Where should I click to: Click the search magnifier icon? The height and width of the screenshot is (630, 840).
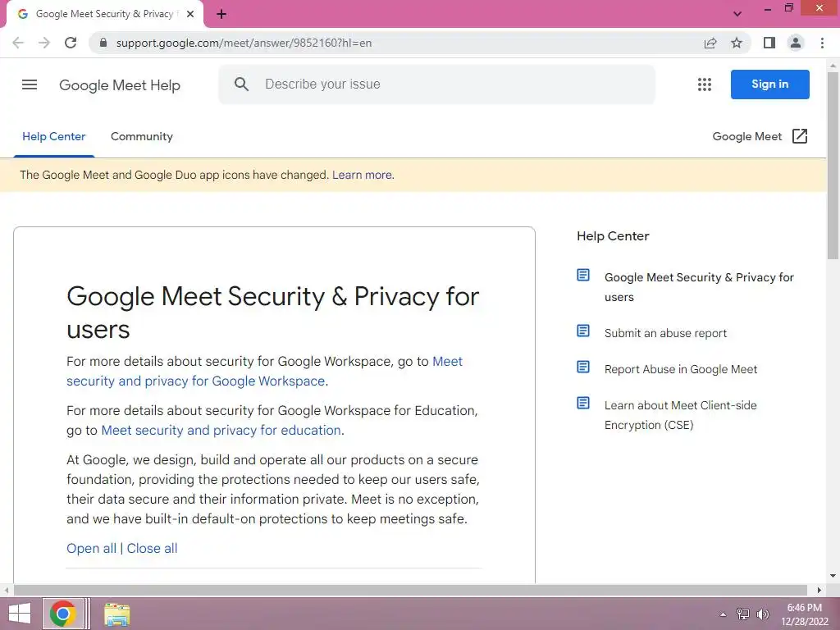coord(241,84)
